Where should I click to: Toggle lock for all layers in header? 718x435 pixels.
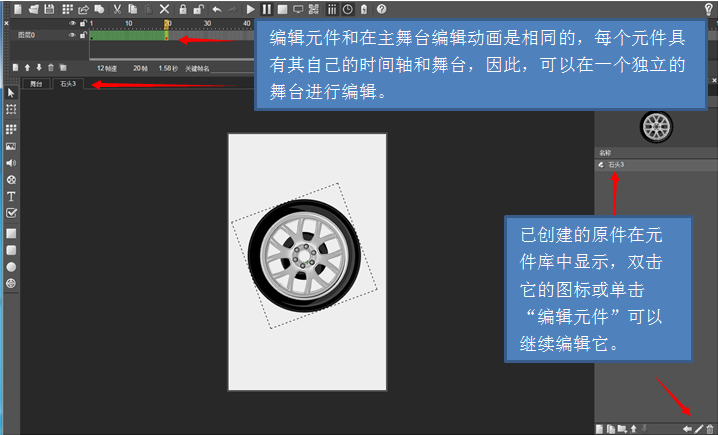83,23
